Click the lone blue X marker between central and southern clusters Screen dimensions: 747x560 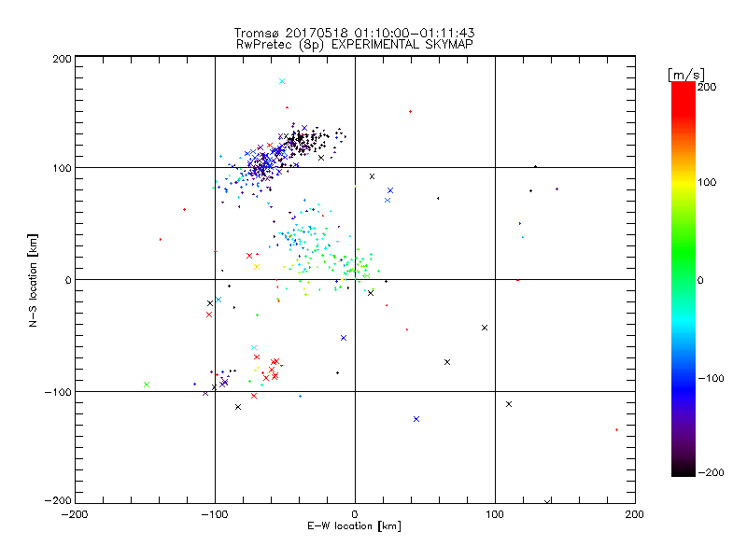[x=344, y=338]
